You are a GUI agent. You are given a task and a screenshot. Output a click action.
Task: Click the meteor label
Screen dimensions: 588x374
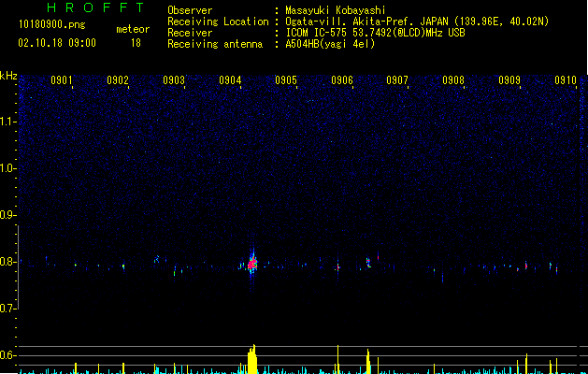pos(133,29)
